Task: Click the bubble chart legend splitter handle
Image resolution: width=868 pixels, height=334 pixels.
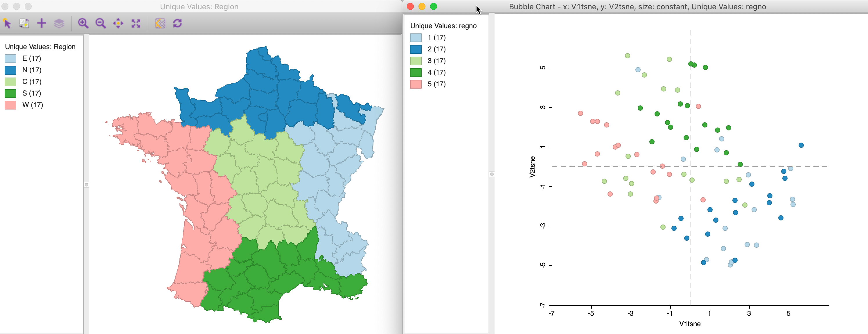Action: (492, 174)
